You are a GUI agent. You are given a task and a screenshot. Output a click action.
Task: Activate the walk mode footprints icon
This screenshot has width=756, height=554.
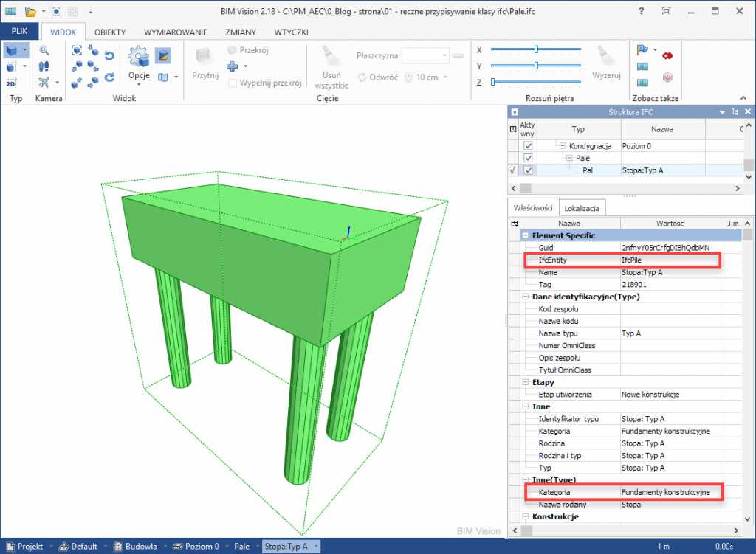[44, 66]
